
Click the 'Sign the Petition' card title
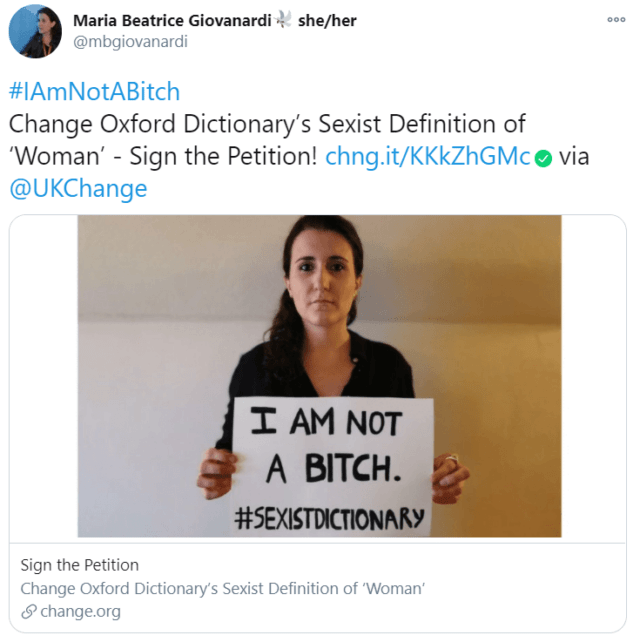click(80, 565)
